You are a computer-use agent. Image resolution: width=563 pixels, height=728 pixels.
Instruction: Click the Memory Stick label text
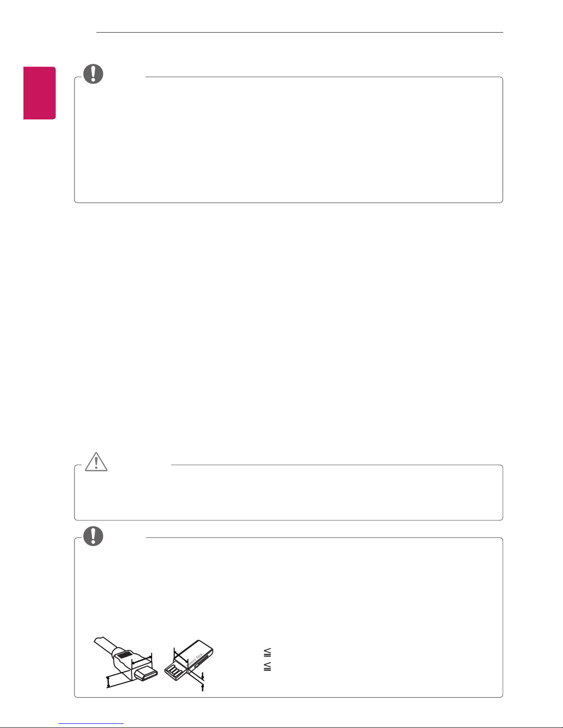(x=194, y=660)
